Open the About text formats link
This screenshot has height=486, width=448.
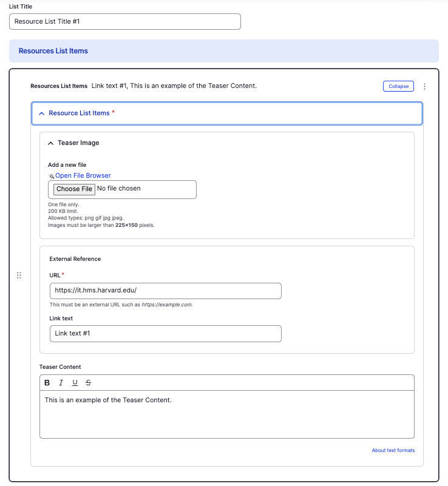point(393,450)
